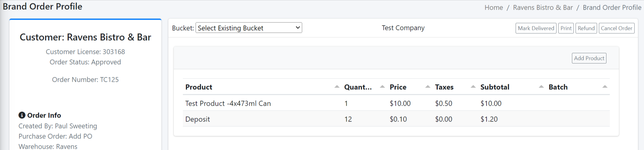Sort by Subtotal column arrow
This screenshot has width=644, height=150.
click(x=541, y=87)
